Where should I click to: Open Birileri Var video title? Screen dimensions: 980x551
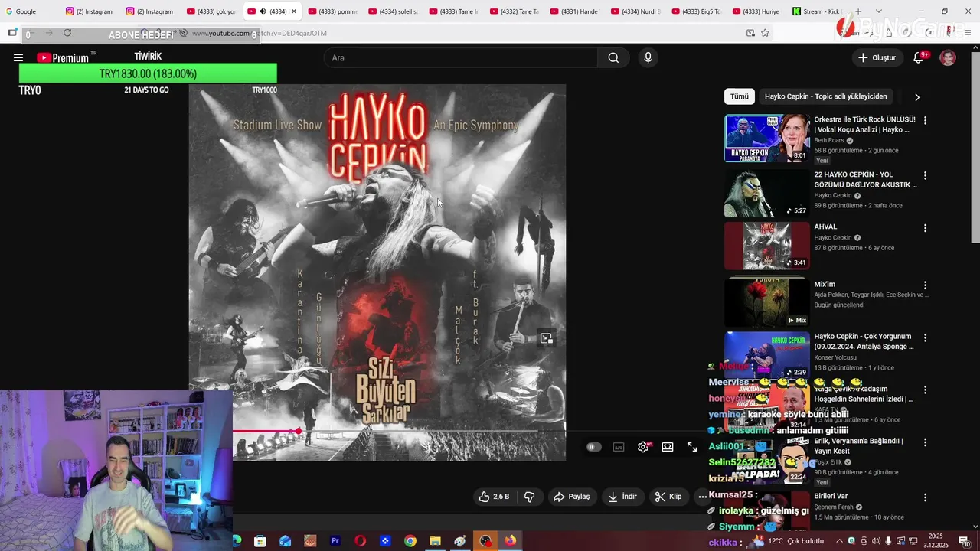(x=831, y=496)
